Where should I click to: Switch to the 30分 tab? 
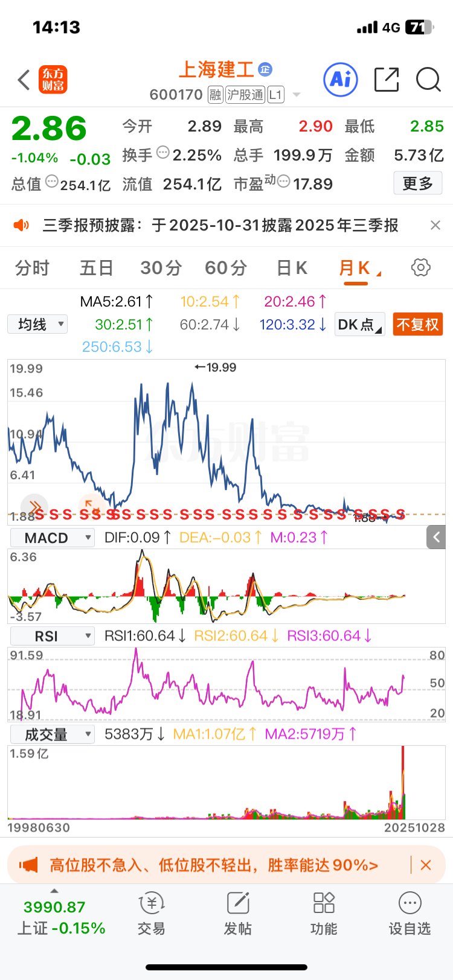pos(161,267)
